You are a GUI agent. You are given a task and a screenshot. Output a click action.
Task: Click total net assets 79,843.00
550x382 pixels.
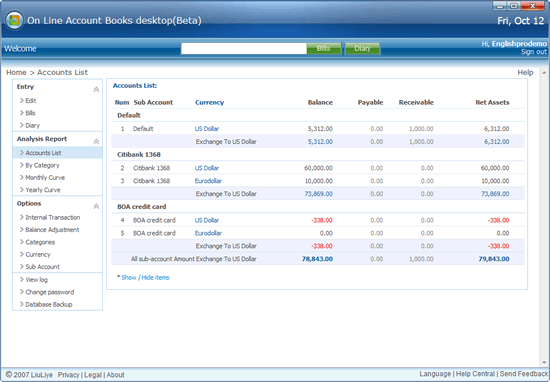tap(494, 259)
